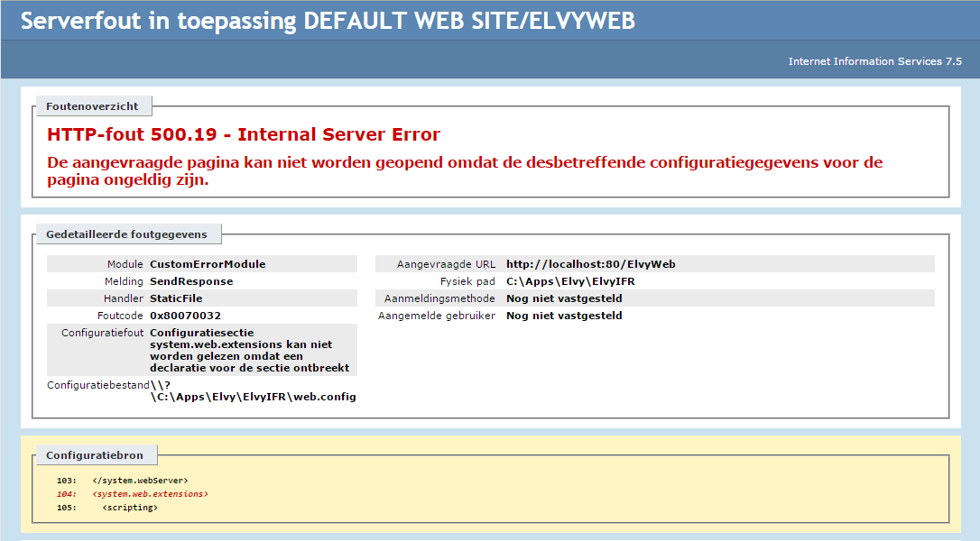Viewport: 980px width, 541px height.
Task: Click the 'Configuratiesectie system.web.extensions' error message
Action: click(249, 350)
